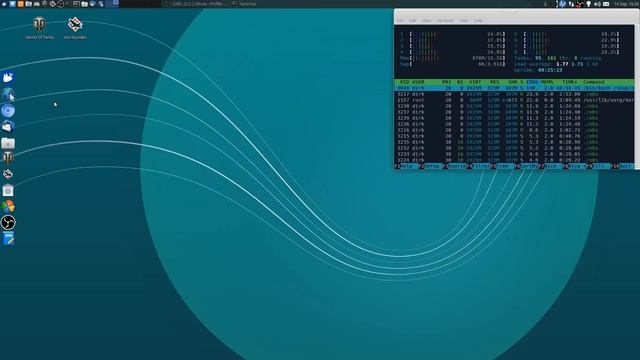Sort by the MEM% column header
This screenshot has width=640, height=360.
[547, 82]
